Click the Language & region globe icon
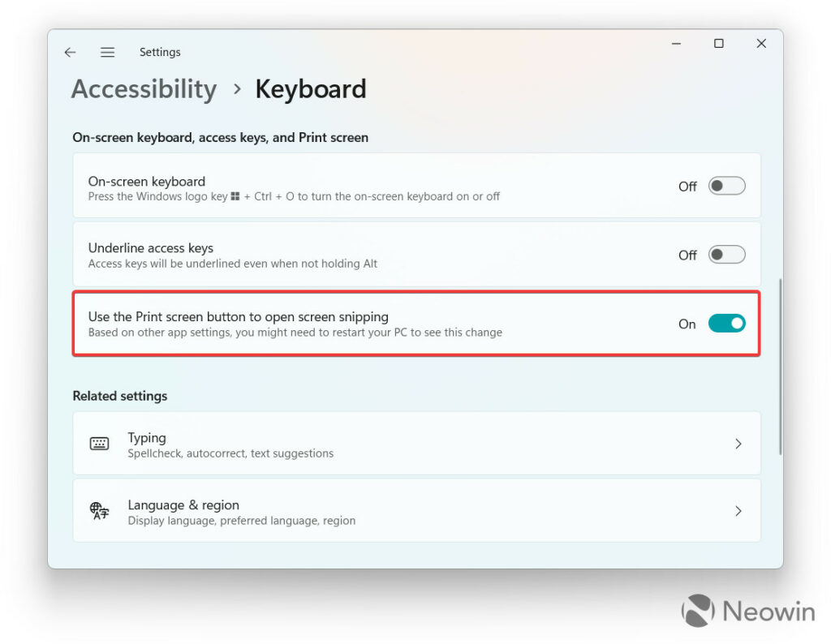Image resolution: width=831 pixels, height=644 pixels. (99, 511)
